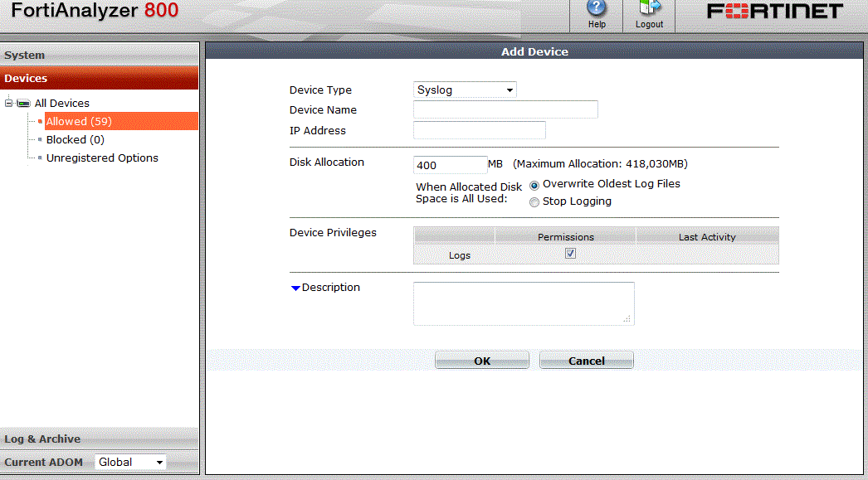Click the OK button
Screen dimensions: 868x480
click(x=482, y=361)
